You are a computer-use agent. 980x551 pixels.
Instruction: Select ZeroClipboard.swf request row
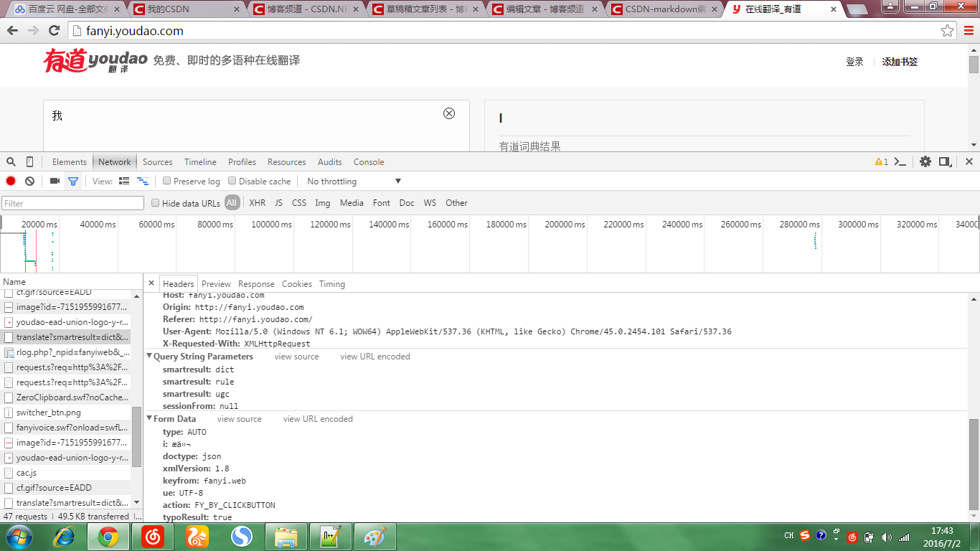(x=65, y=397)
